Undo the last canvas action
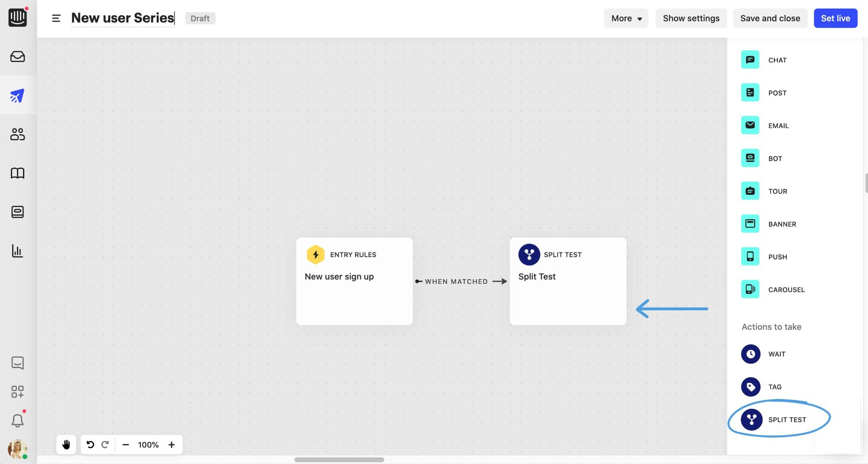Screen dimensions: 868x464 tap(90, 444)
